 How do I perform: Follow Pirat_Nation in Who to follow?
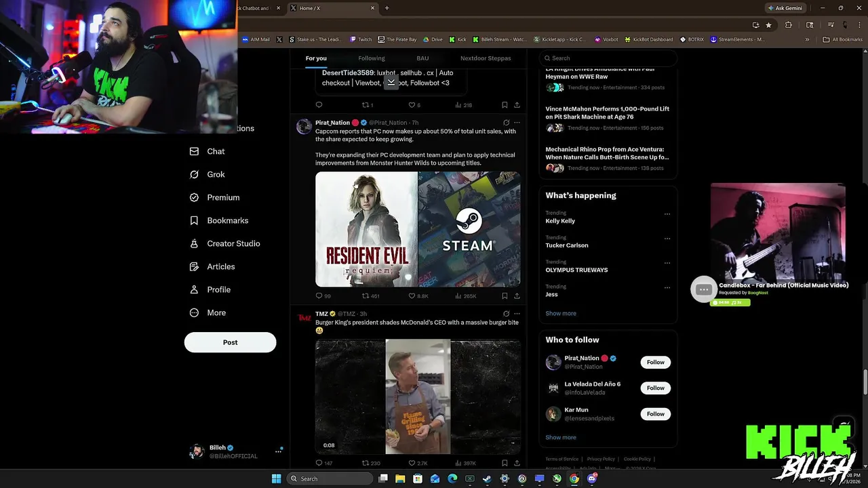[656, 362]
